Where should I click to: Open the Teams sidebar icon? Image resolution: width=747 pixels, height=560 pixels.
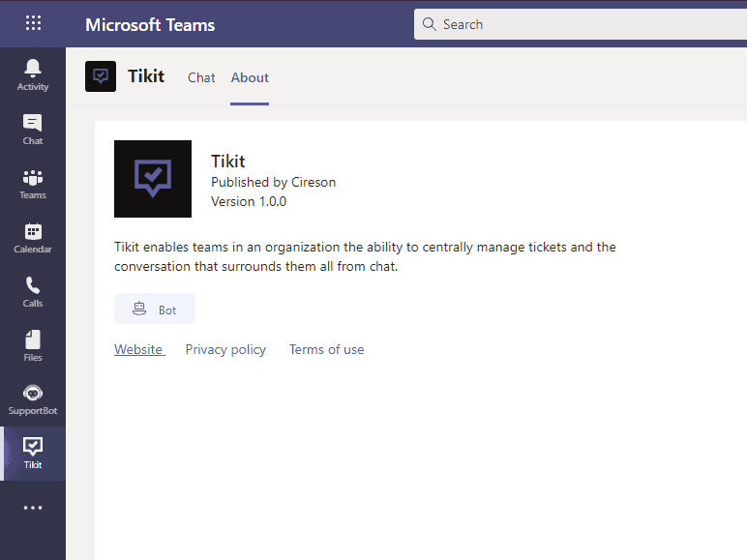[x=33, y=184]
